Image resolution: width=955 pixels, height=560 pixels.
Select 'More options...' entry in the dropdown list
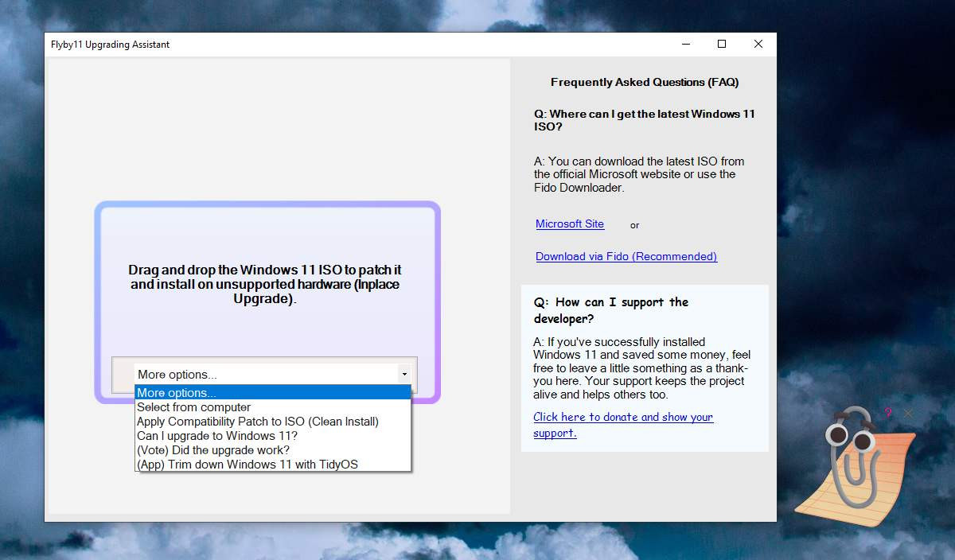(273, 393)
